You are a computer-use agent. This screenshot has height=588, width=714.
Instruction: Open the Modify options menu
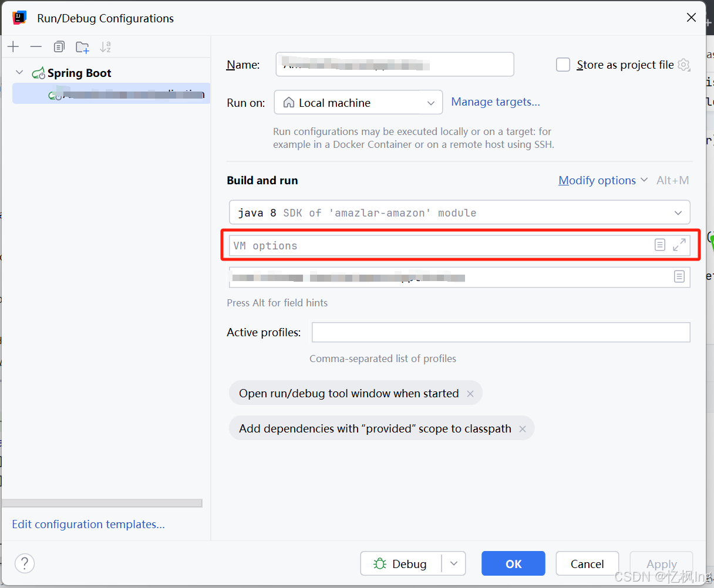(597, 180)
